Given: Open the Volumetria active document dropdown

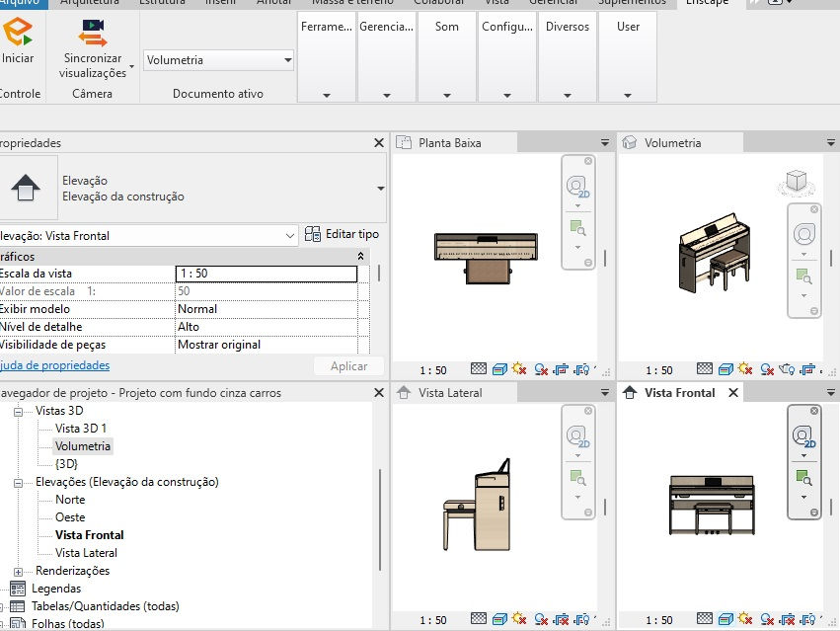Looking at the screenshot, I should pyautogui.click(x=218, y=60).
